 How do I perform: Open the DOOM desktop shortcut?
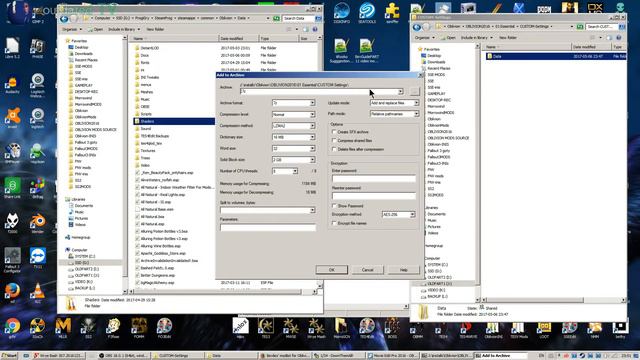(x=544, y=8)
